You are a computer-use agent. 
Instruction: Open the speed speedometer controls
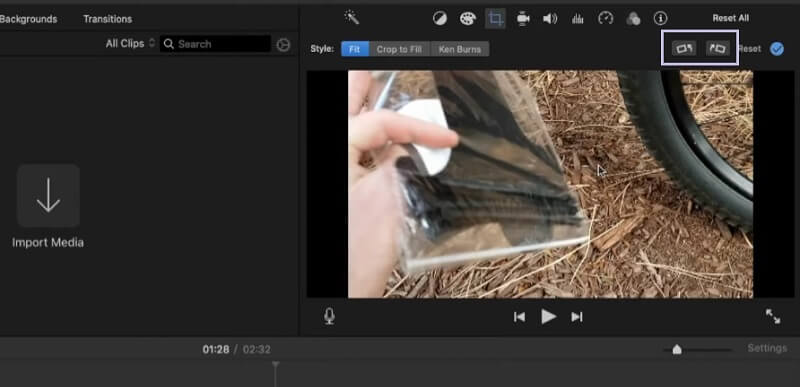pos(606,19)
